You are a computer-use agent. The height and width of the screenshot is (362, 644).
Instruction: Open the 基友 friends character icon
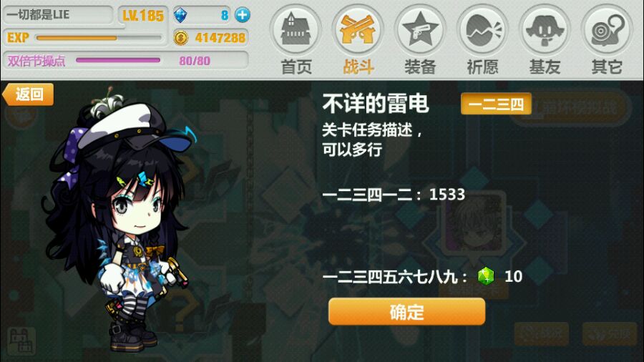(545, 29)
